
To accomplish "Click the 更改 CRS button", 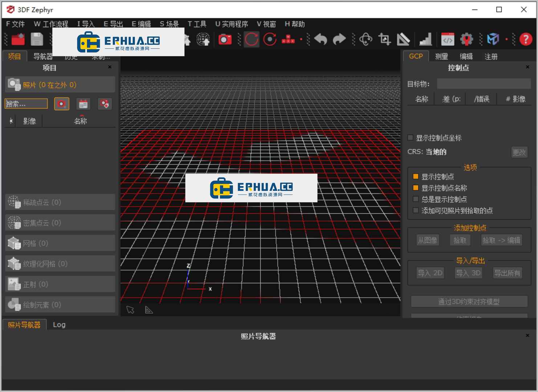I will [x=519, y=152].
